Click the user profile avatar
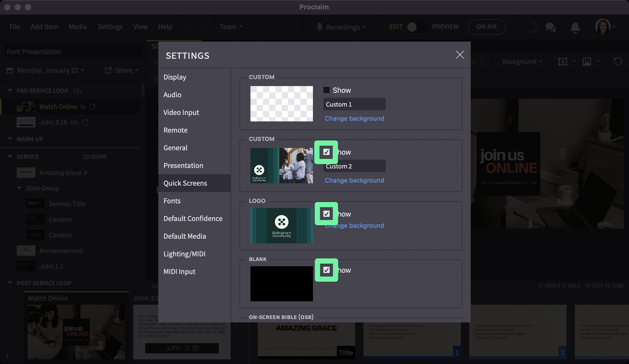 [x=603, y=27]
